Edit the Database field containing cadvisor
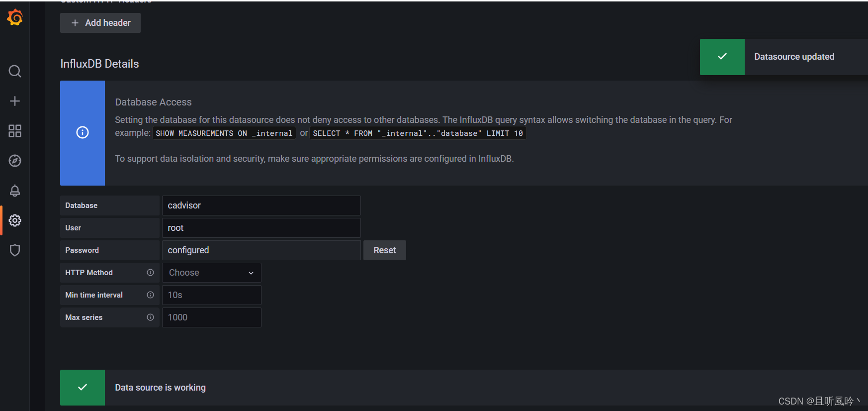The height and width of the screenshot is (411, 868). coord(261,205)
